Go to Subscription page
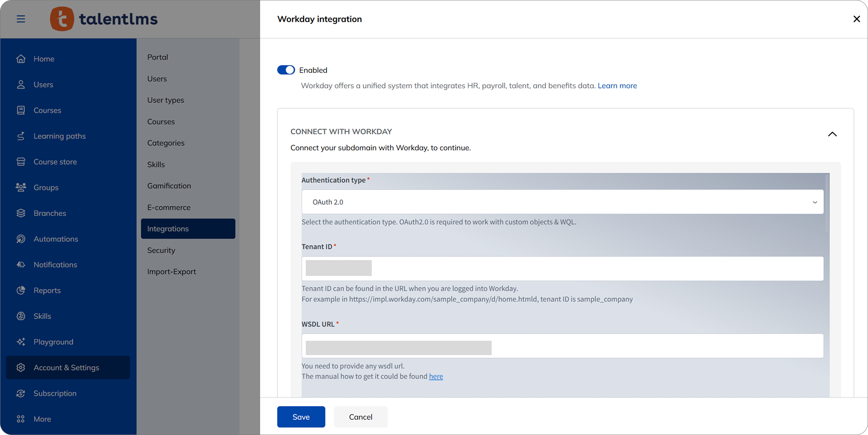The height and width of the screenshot is (435, 868). point(55,393)
